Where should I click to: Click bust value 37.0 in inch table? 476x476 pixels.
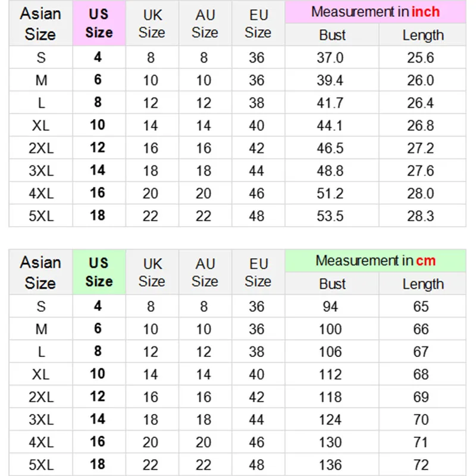click(332, 58)
